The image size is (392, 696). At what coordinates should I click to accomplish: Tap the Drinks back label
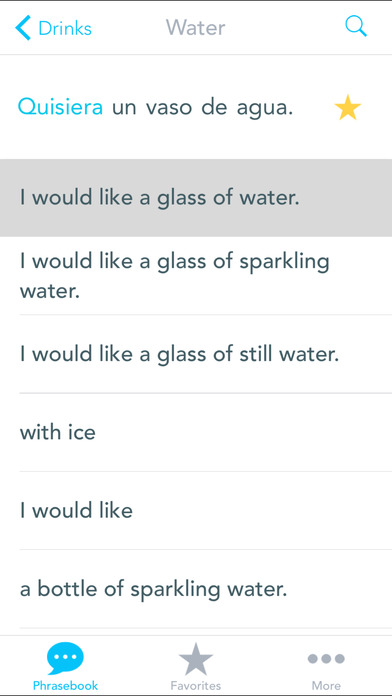65,28
